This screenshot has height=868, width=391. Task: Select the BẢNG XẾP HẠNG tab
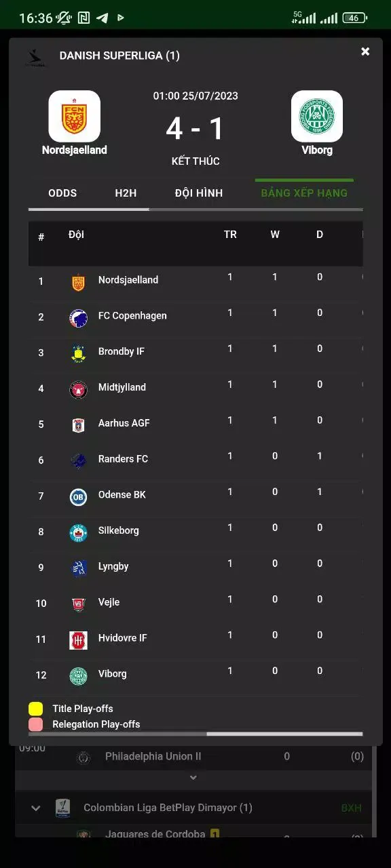[x=304, y=193]
